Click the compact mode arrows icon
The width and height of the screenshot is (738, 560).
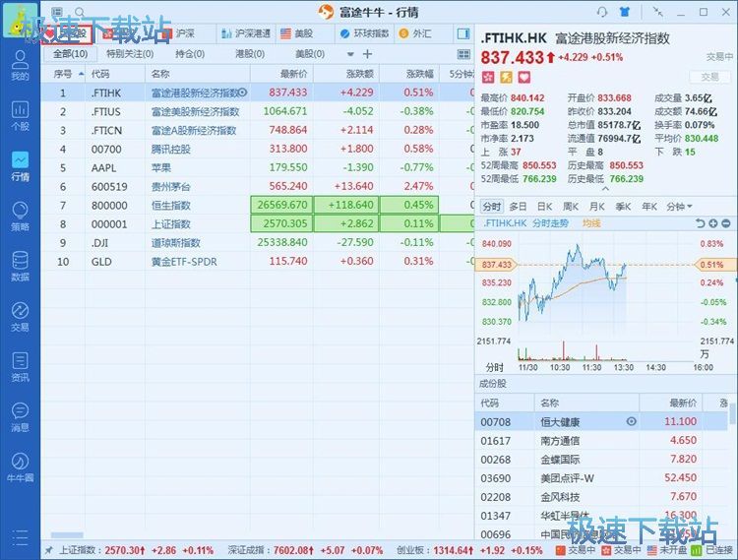click(658, 12)
